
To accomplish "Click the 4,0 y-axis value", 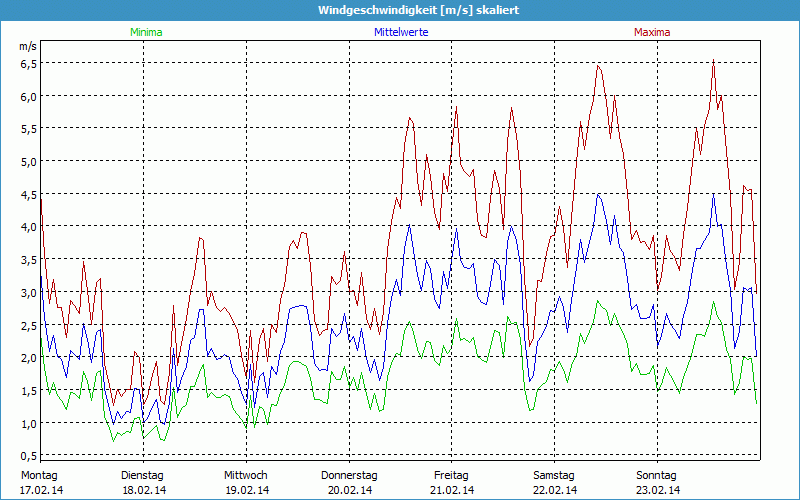I will pos(29,227).
